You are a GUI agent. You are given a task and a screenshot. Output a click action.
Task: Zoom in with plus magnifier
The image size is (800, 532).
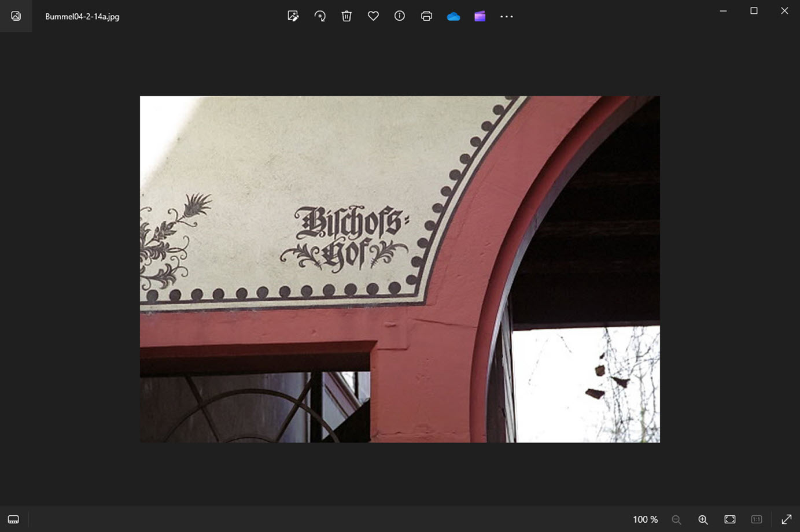pyautogui.click(x=703, y=519)
